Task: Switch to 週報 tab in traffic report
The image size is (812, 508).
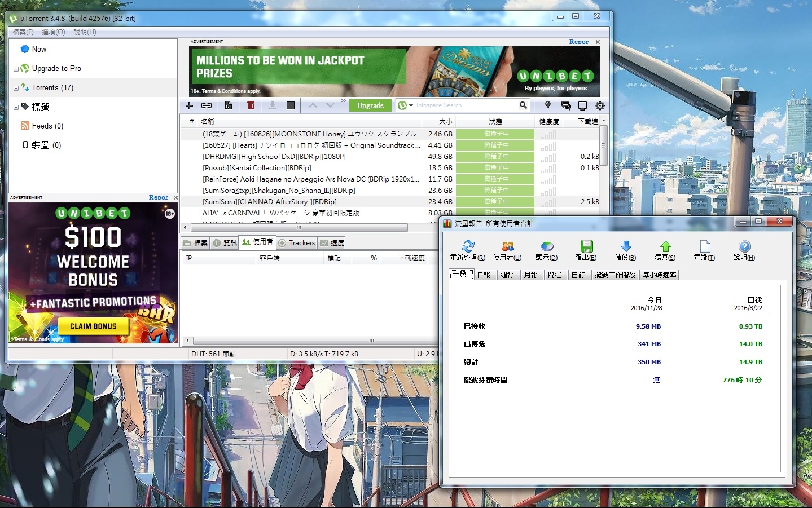Action: 507,275
